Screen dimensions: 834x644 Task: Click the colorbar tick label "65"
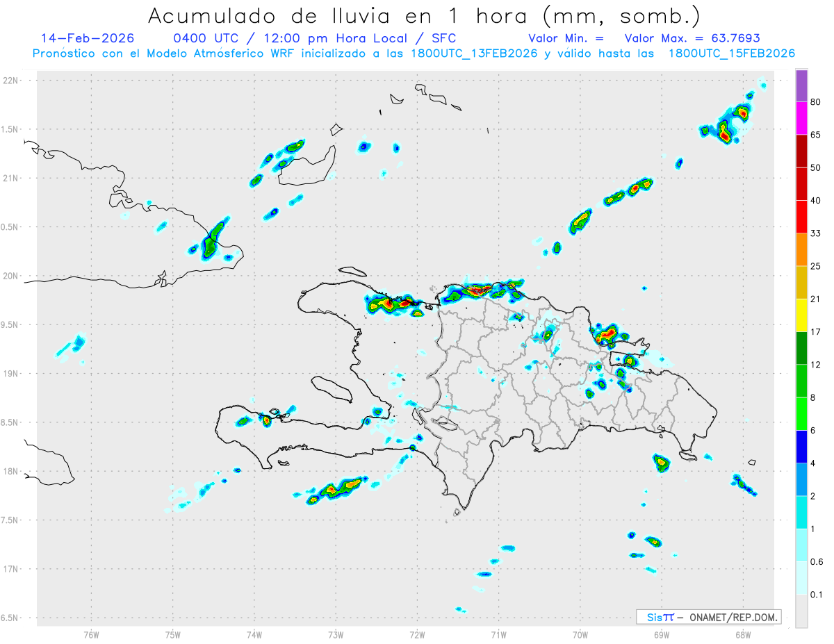[x=816, y=135]
